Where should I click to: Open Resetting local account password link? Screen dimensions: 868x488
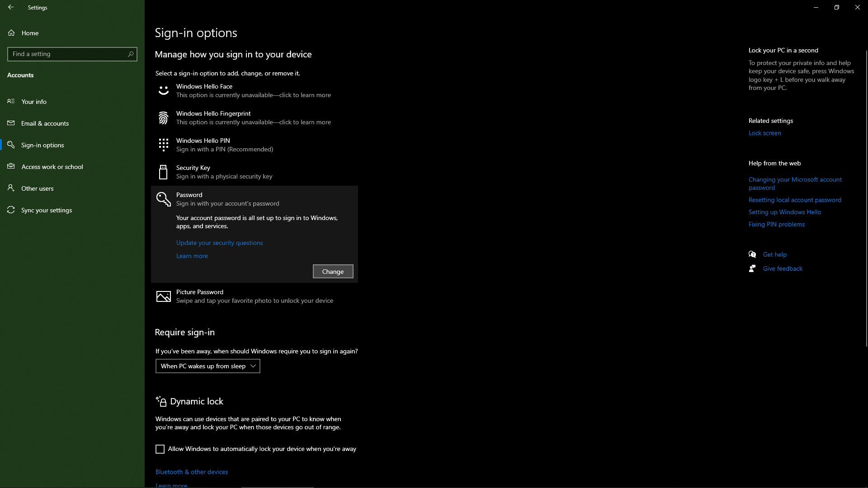click(x=795, y=200)
